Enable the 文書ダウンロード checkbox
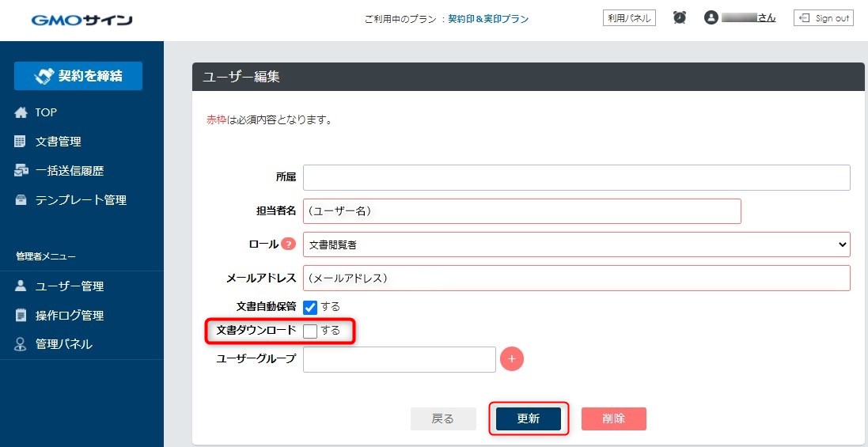The width and height of the screenshot is (868, 447). pyautogui.click(x=310, y=331)
